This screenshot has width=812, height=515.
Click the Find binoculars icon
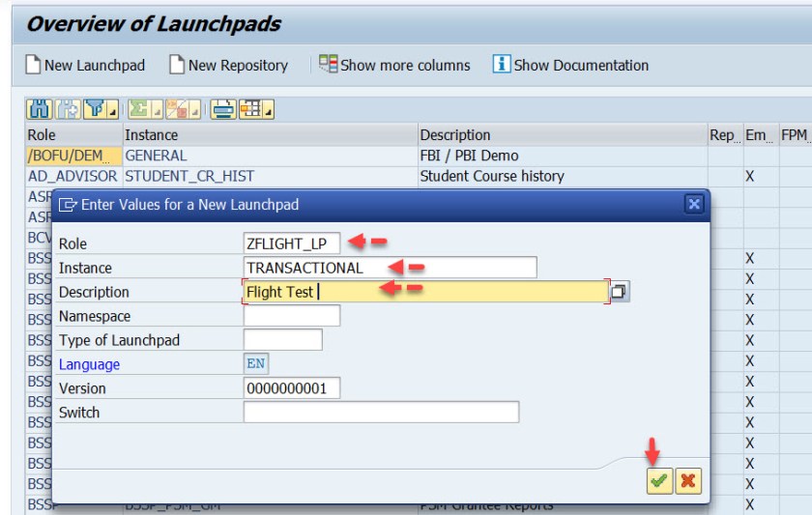click(40, 109)
